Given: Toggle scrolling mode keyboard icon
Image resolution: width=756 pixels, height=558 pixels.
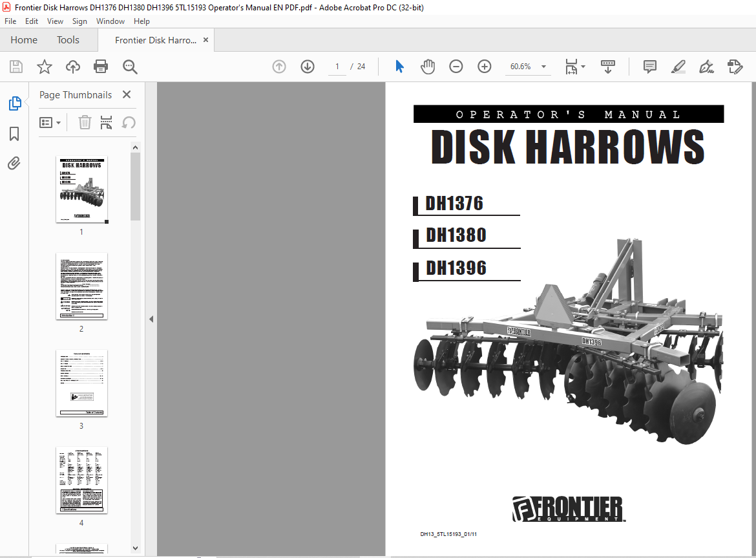Looking at the screenshot, I should pyautogui.click(x=608, y=67).
